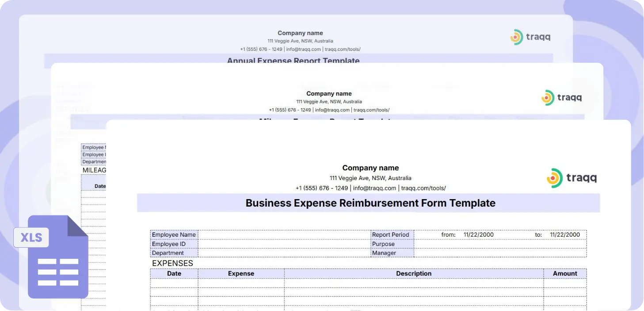Click the traqq logo on the Annual Expense Report

pos(530,37)
